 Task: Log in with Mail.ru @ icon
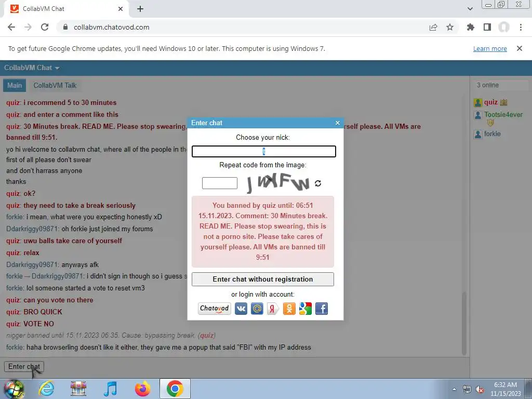pos(257,309)
